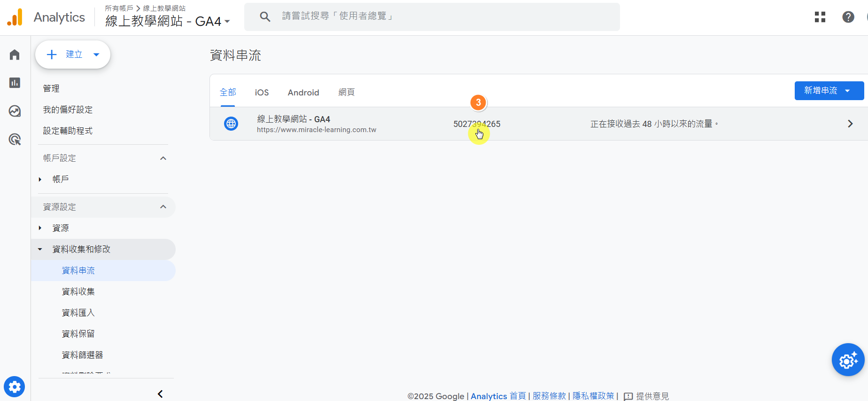Open the Explore icon in sidebar
The width and height of the screenshot is (868, 401).
(15, 111)
